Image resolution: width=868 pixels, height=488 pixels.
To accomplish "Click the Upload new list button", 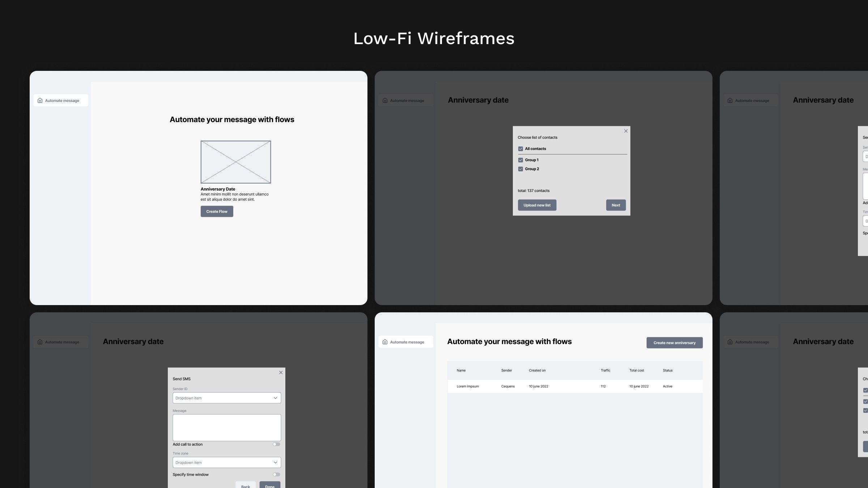I will (537, 205).
